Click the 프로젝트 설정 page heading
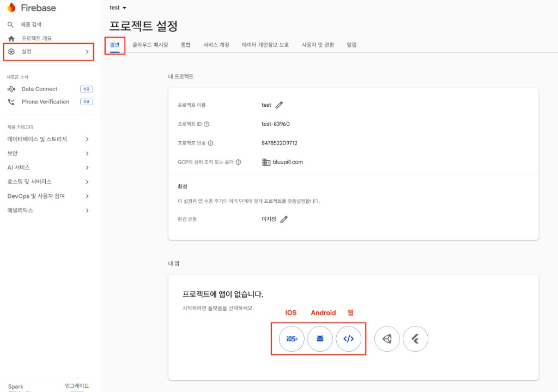 [143, 26]
